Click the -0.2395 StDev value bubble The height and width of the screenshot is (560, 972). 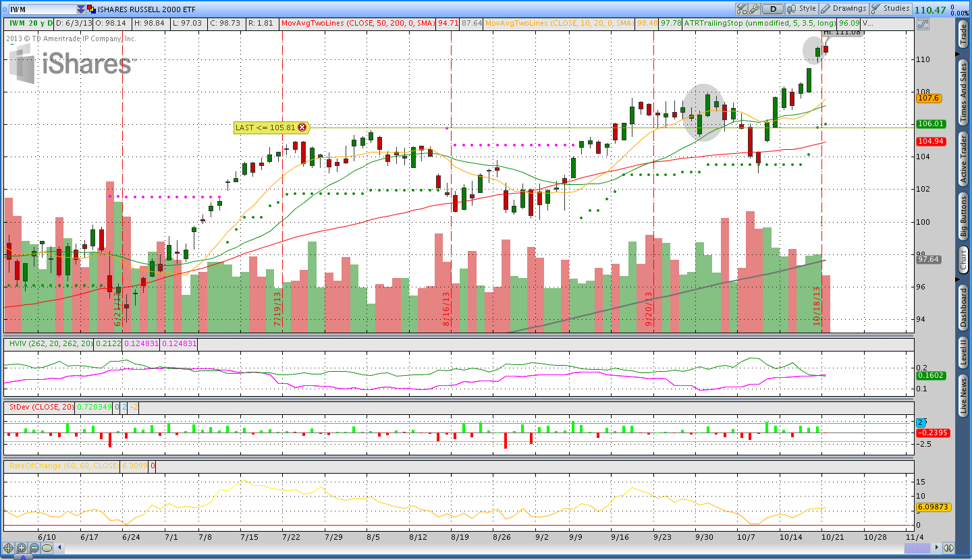point(933,432)
